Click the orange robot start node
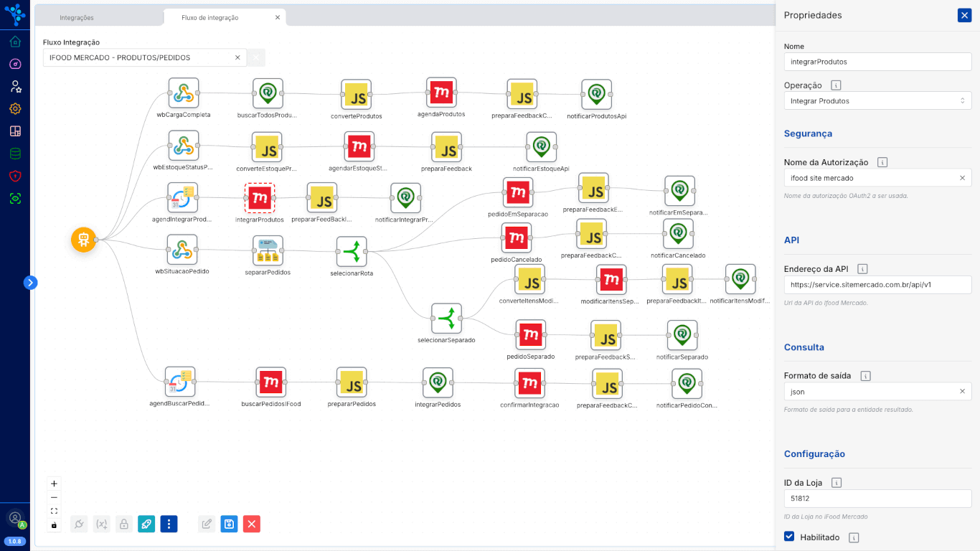Image resolution: width=980 pixels, height=551 pixels. point(83,240)
